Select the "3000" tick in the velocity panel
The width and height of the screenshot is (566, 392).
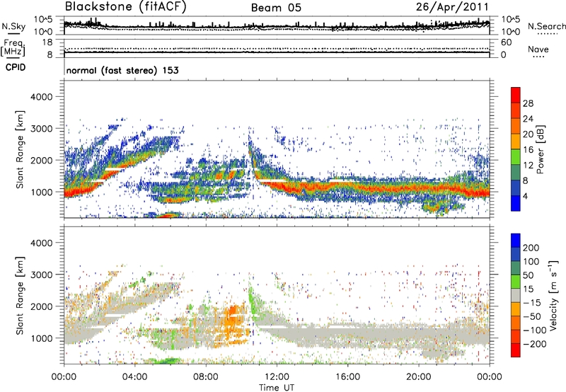(41, 275)
